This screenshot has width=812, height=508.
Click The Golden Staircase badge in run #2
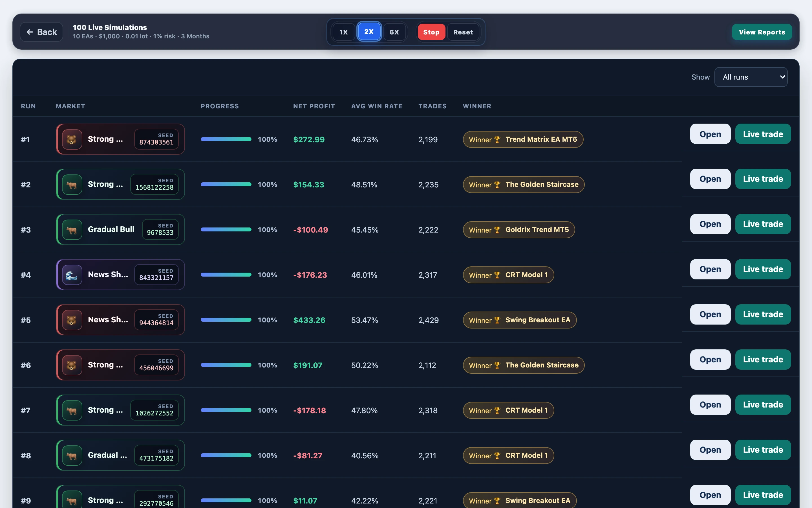pyautogui.click(x=524, y=185)
